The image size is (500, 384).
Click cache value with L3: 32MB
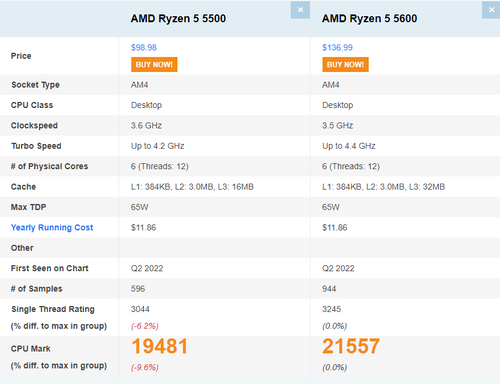click(x=384, y=187)
